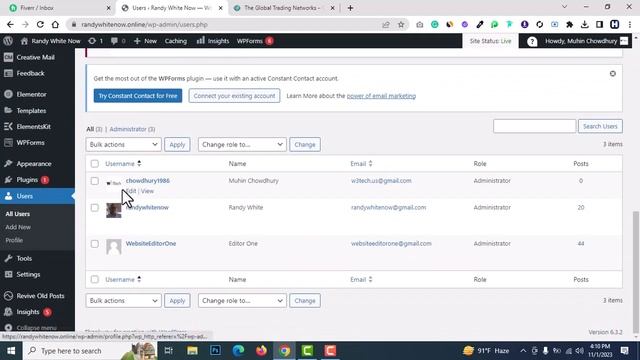Viewport: 640px width, 360px height.
Task: Check the randywhitenow user checkbox
Action: (x=95, y=208)
